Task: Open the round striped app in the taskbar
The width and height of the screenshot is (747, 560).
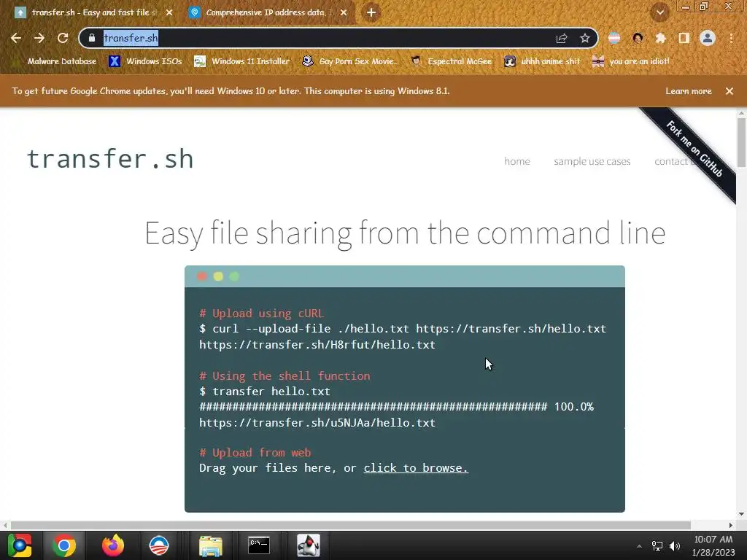Action: click(159, 545)
